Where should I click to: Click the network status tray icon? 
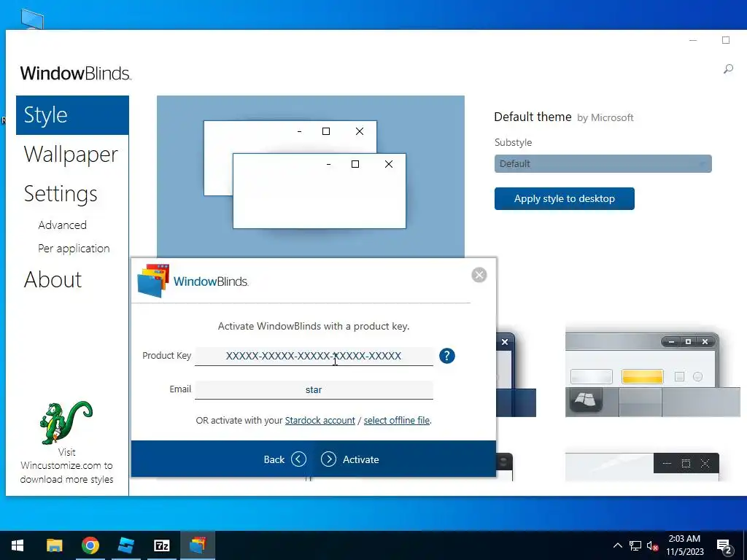tap(635, 545)
